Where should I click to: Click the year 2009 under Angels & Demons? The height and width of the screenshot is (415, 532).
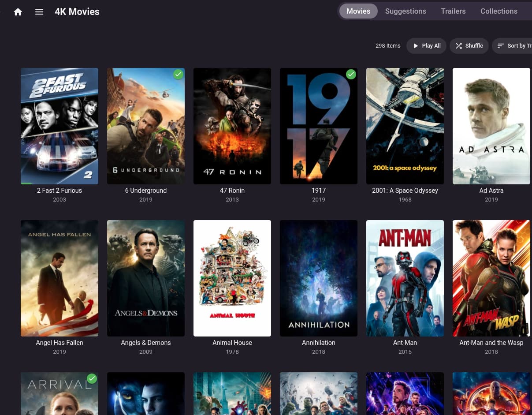point(146,352)
